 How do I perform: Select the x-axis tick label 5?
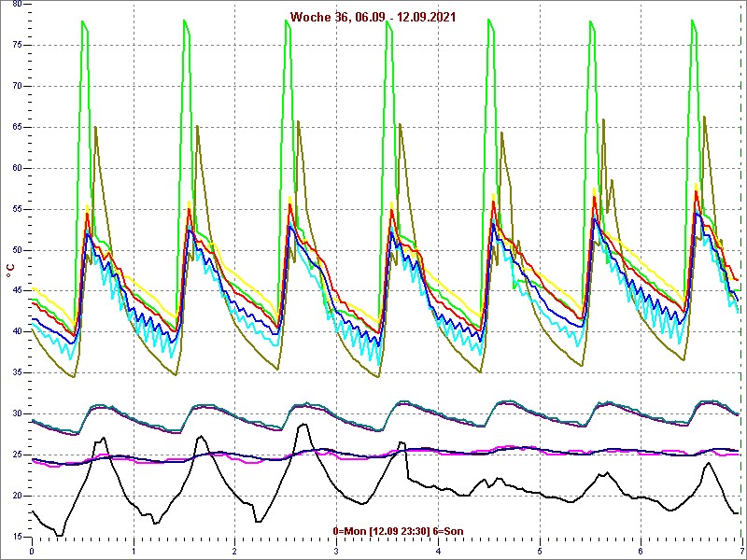539,552
